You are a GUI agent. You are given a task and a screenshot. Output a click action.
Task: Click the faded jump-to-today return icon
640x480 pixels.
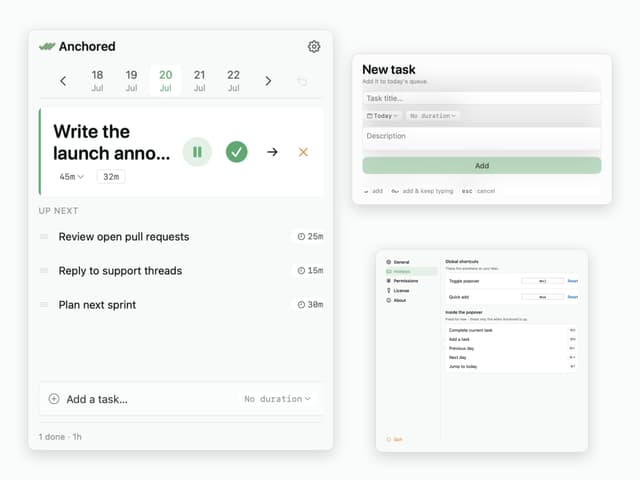[x=302, y=82]
